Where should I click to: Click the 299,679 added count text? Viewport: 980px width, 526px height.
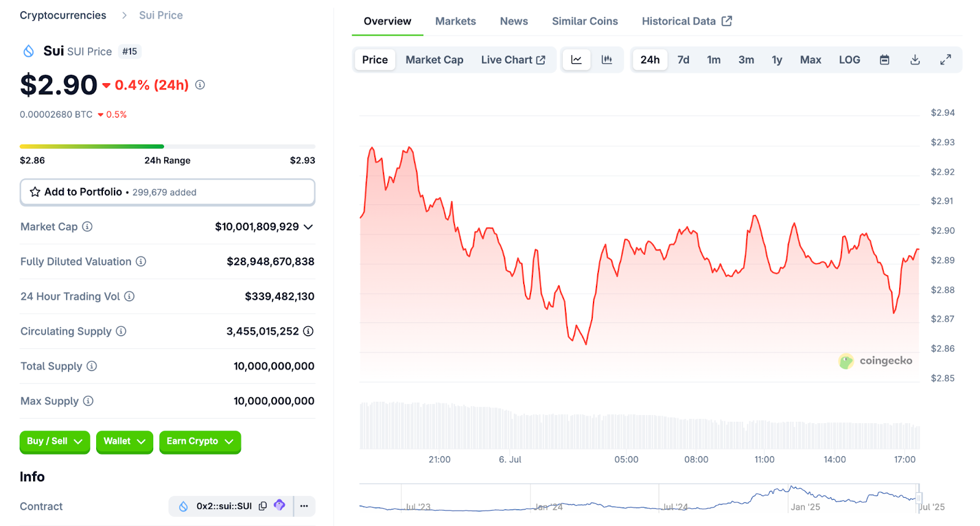tap(164, 192)
